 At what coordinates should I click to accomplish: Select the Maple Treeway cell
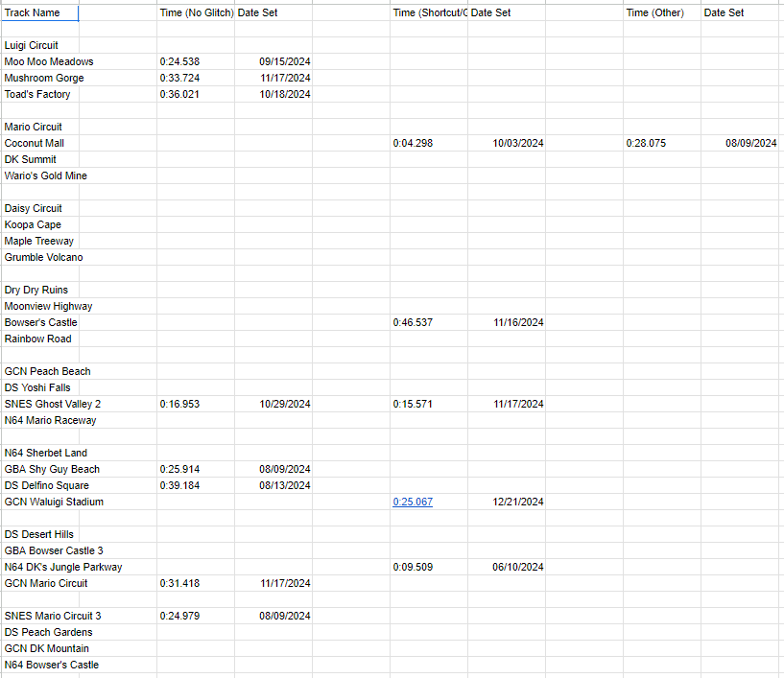tap(40, 241)
